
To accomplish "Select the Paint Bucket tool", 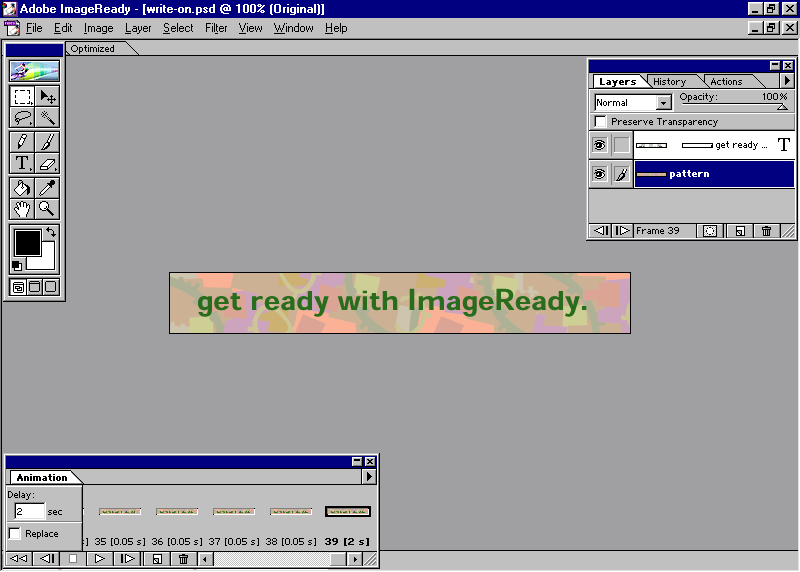I will pos(22,188).
